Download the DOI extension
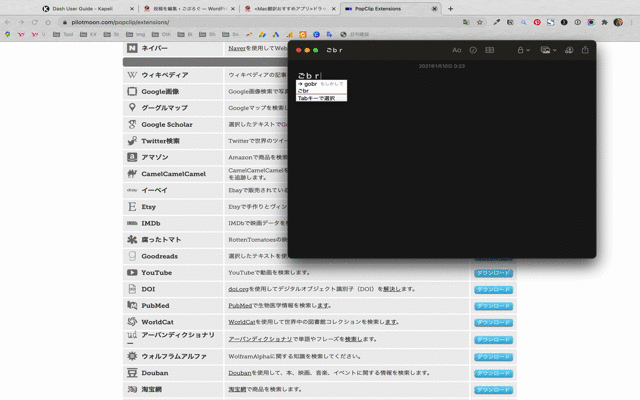The width and height of the screenshot is (640, 400). click(493, 289)
